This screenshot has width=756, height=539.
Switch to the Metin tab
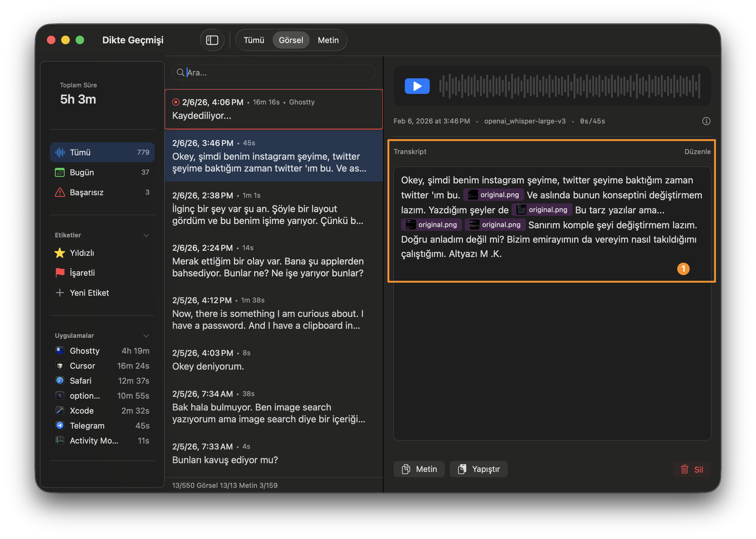[x=328, y=40]
